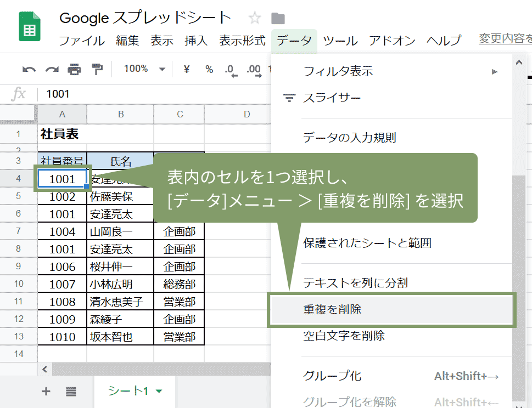Image resolution: width=532 pixels, height=408 pixels.
Task: Click the Google Sheets logo icon
Action: point(29,25)
